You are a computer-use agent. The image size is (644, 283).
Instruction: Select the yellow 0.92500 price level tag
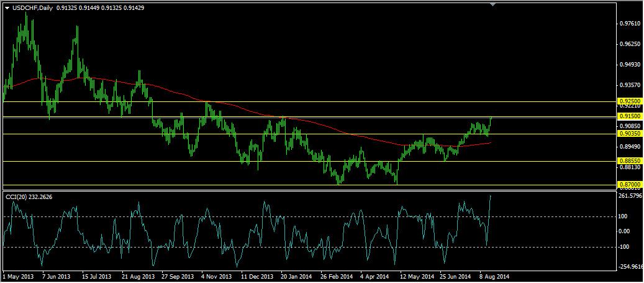(x=629, y=101)
